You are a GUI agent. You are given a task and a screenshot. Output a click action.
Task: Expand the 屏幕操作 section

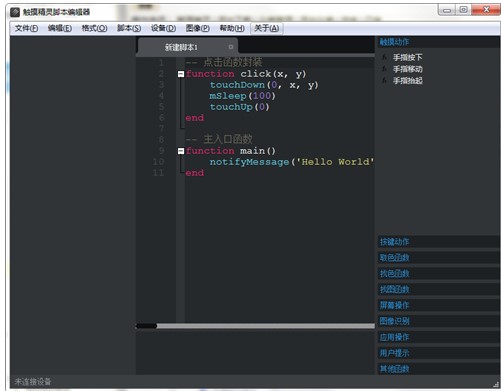(x=438, y=305)
